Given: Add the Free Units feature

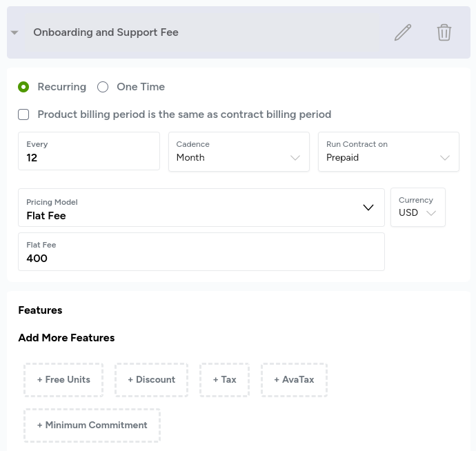Looking at the screenshot, I should coord(63,380).
